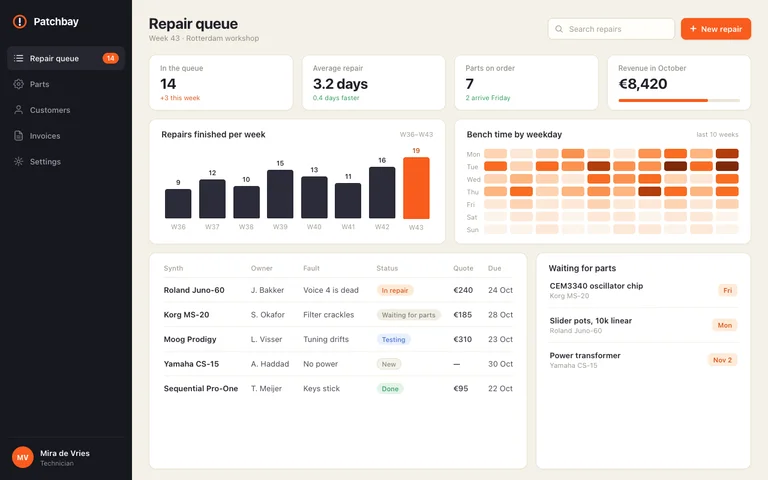The width and height of the screenshot is (768, 480).
Task: Click the Due column header
Action: (x=495, y=268)
